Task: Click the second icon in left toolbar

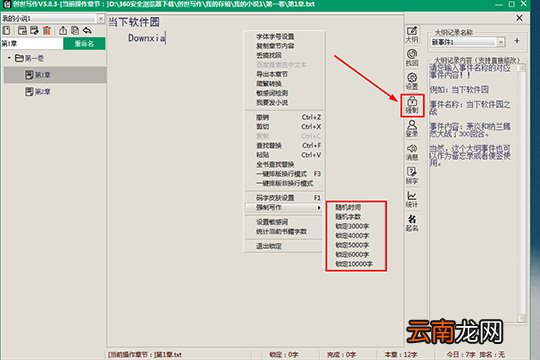Action: point(22,31)
